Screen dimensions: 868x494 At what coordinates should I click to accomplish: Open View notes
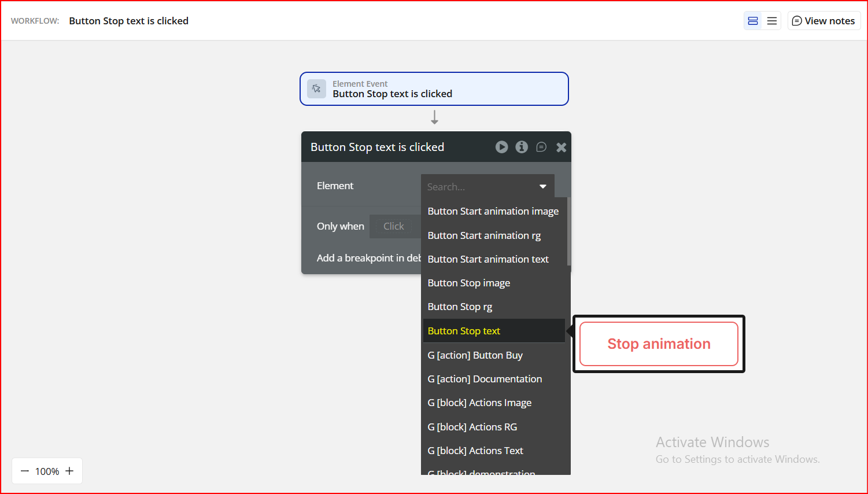click(x=823, y=21)
